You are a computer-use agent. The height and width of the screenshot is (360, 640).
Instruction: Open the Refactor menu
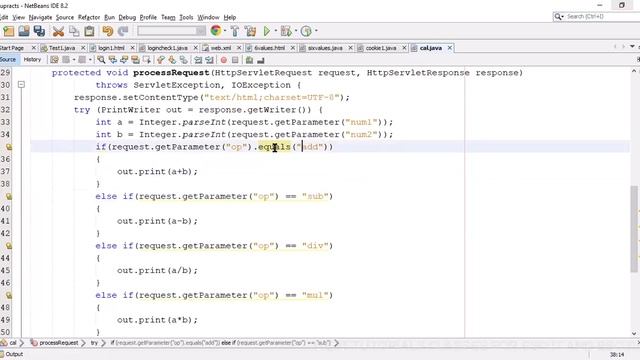click(x=89, y=17)
